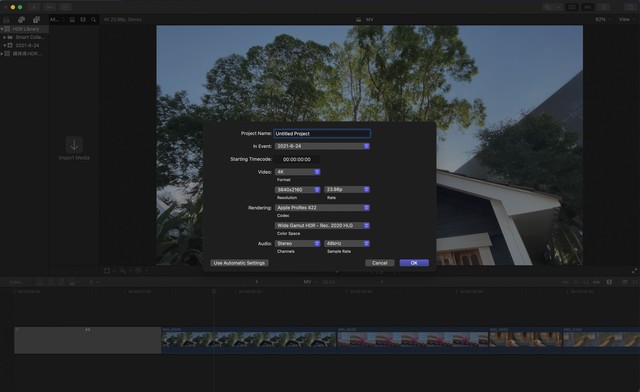Select the 2021-6-24 event row
The width and height of the screenshot is (640, 392).
(x=24, y=45)
